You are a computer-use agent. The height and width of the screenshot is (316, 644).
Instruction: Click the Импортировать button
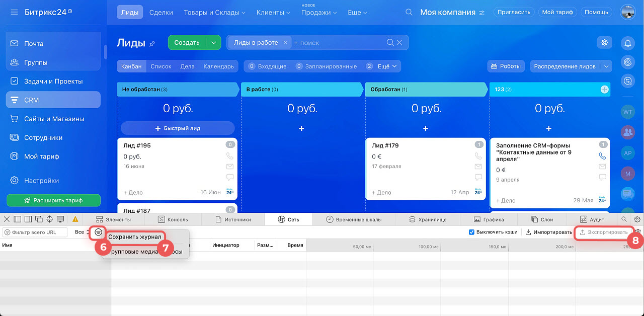[549, 232]
